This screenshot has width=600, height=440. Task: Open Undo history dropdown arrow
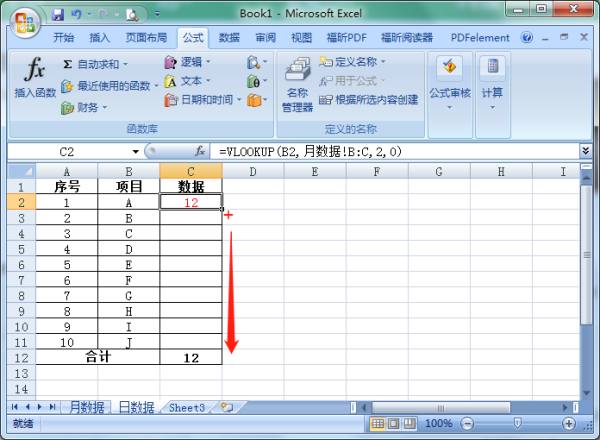click(89, 15)
